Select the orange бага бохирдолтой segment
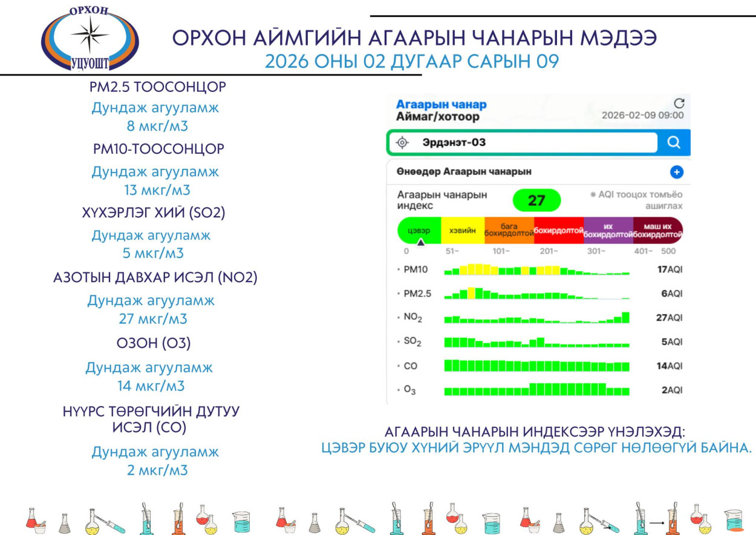Screen dimensions: 756x535 click(x=509, y=231)
